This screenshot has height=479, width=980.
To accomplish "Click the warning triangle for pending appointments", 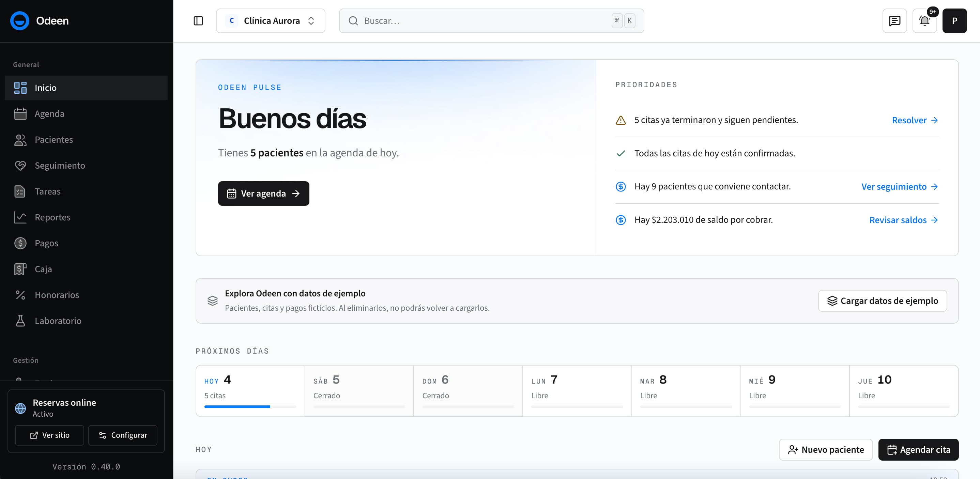I will 621,120.
